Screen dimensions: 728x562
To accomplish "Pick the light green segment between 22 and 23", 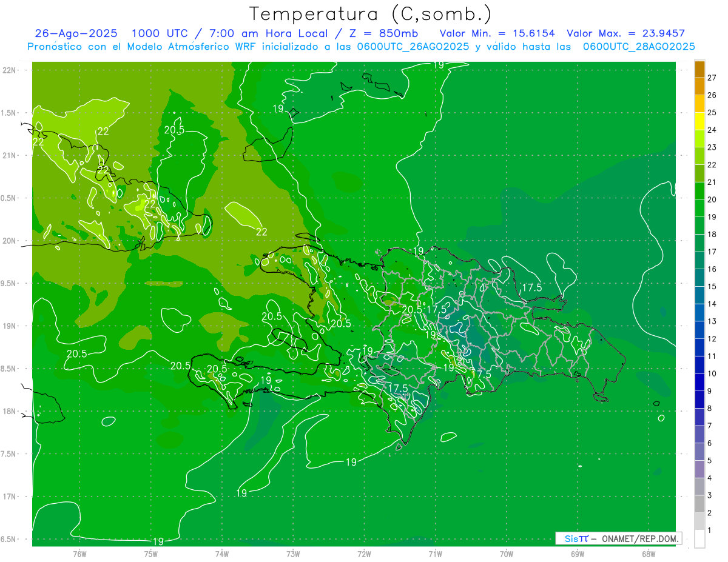I will (x=699, y=156).
